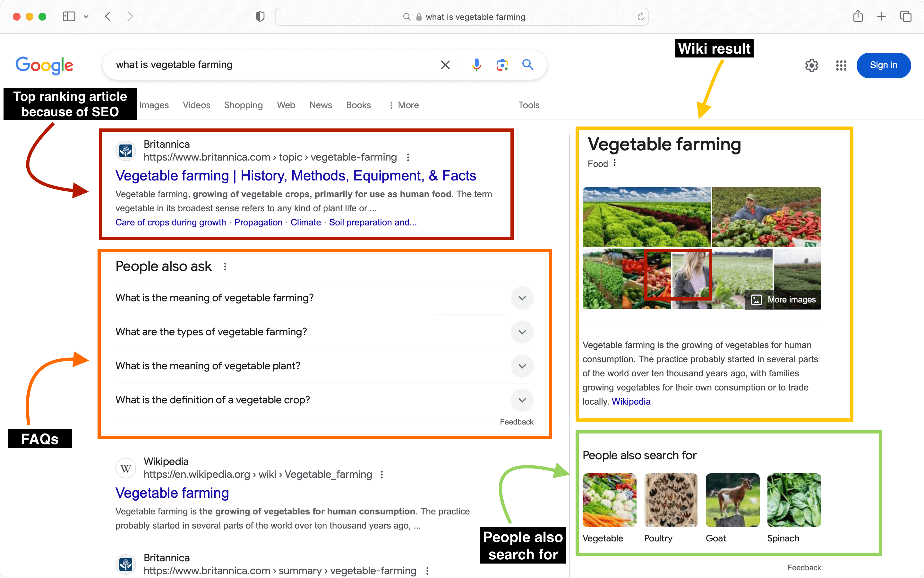Switch to the Images tab
The image size is (924, 578).
pos(154,105)
